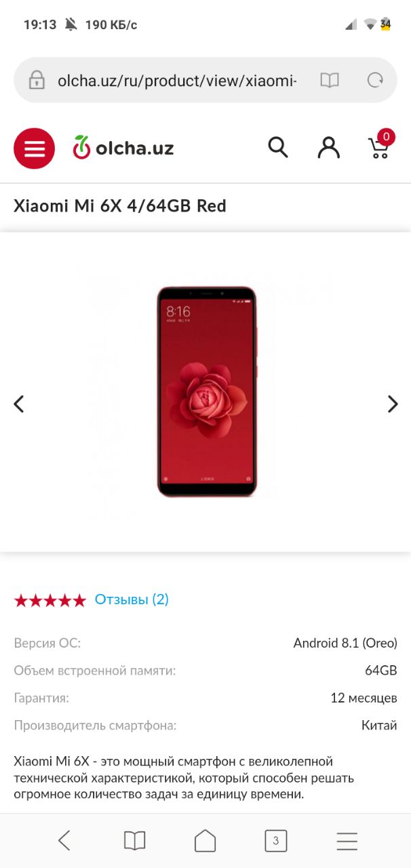Viewport: 411px width, 868px height.
Task: Open the shopping cart icon
Action: (x=379, y=147)
